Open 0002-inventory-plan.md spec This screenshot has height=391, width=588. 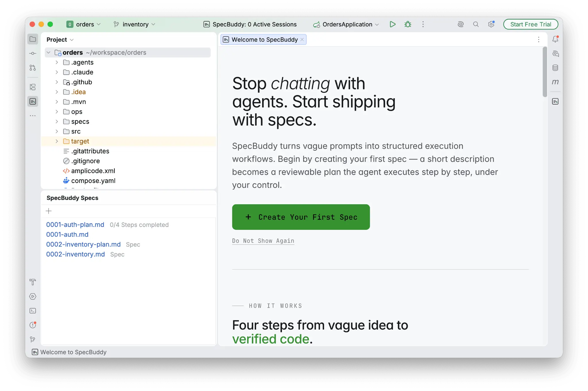[x=83, y=244]
